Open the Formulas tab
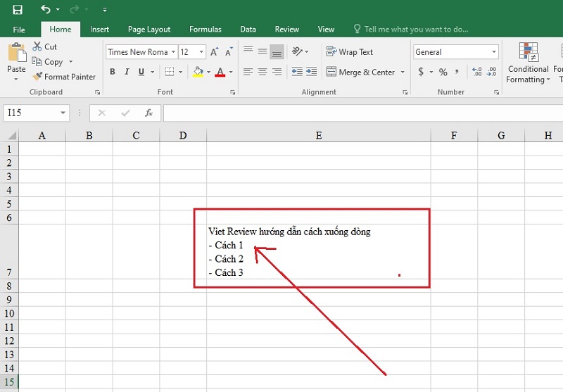This screenshot has height=392, width=563. (x=205, y=30)
